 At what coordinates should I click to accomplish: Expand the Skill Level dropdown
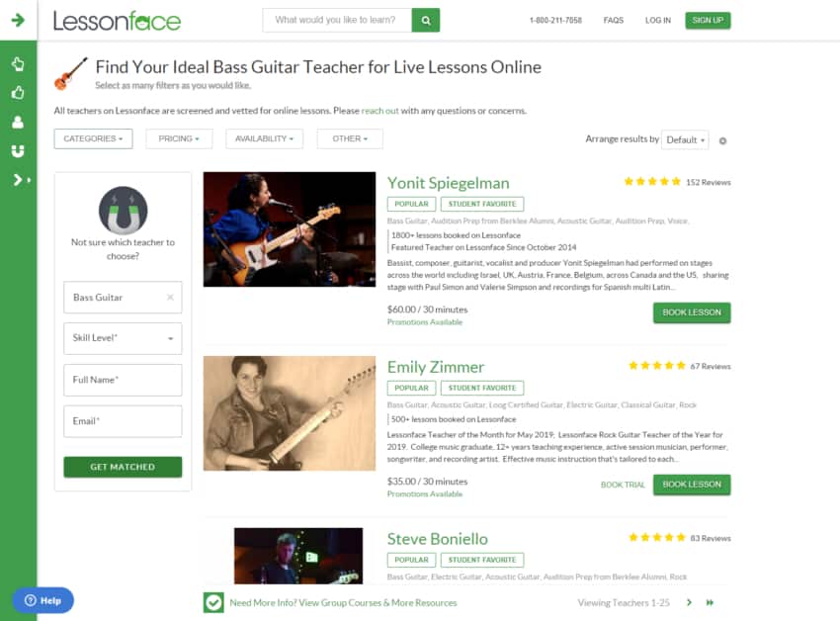[123, 338]
